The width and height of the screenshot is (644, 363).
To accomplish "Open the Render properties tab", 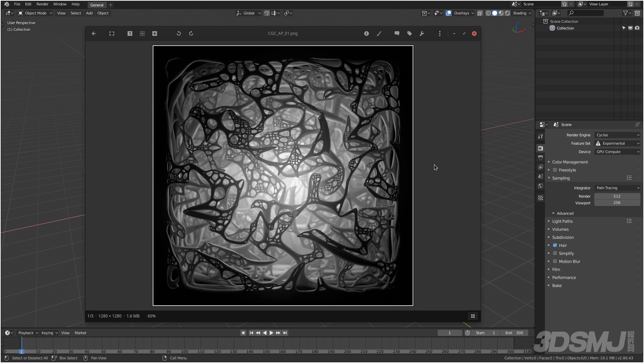I will pos(541,148).
